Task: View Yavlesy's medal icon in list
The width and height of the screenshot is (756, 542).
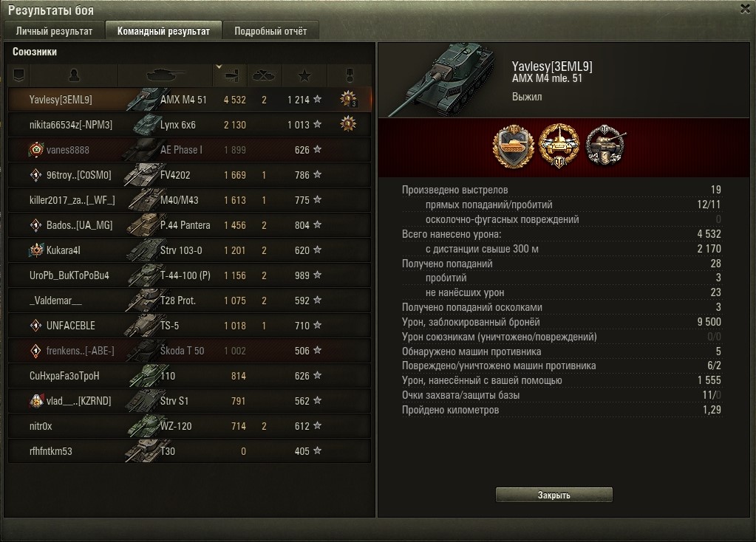Action: click(349, 99)
